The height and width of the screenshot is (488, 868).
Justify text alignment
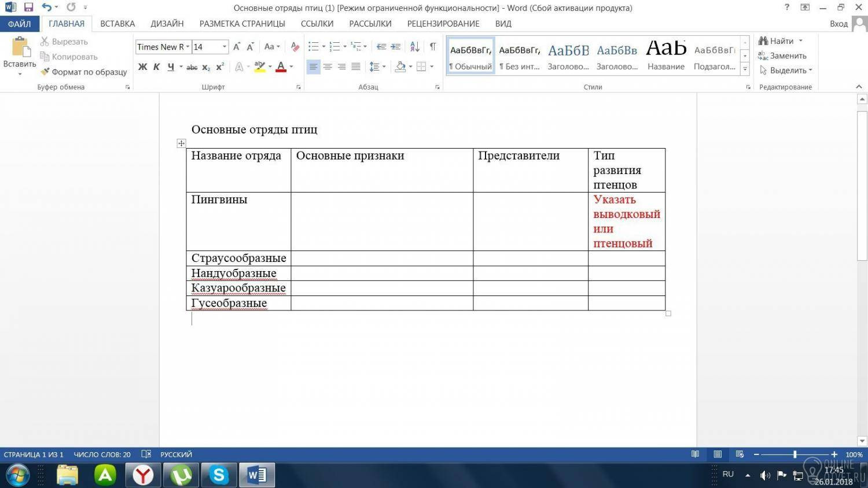pyautogui.click(x=356, y=67)
